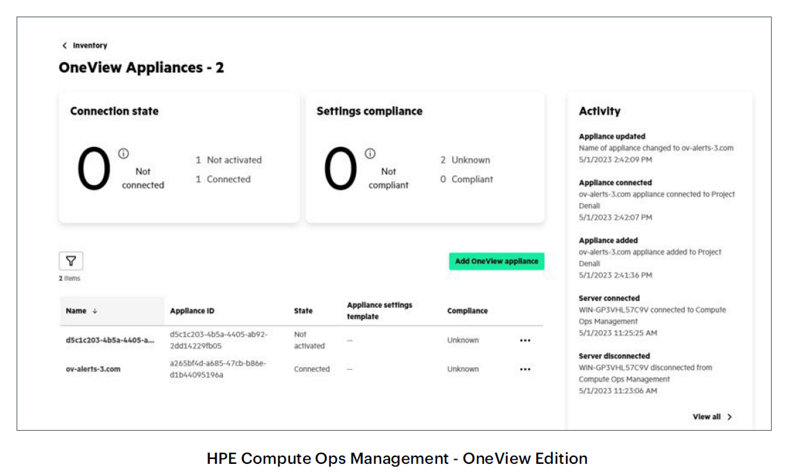
Task: Open View all activity link
Action: (707, 417)
